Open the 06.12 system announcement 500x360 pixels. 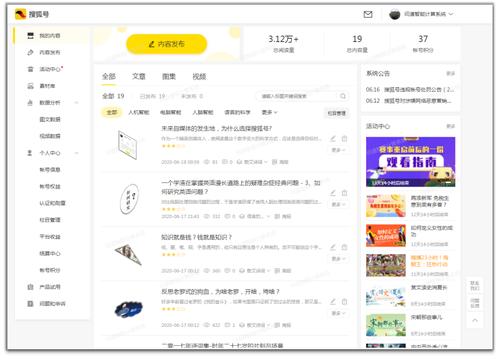pos(409,100)
